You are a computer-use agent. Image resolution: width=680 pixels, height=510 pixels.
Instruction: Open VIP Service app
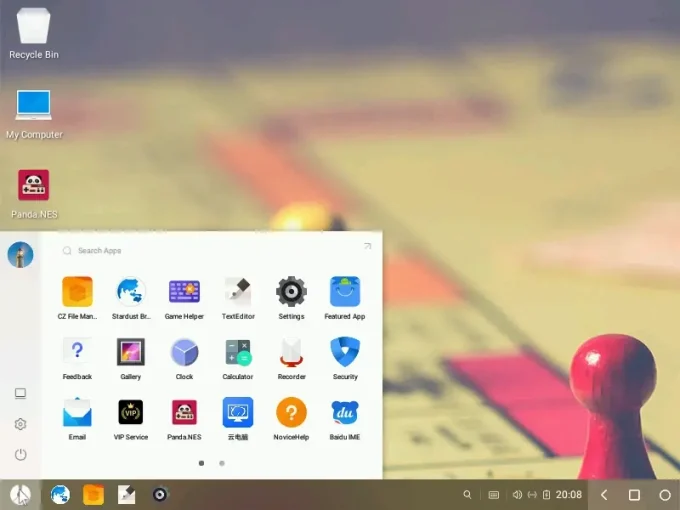(131, 412)
